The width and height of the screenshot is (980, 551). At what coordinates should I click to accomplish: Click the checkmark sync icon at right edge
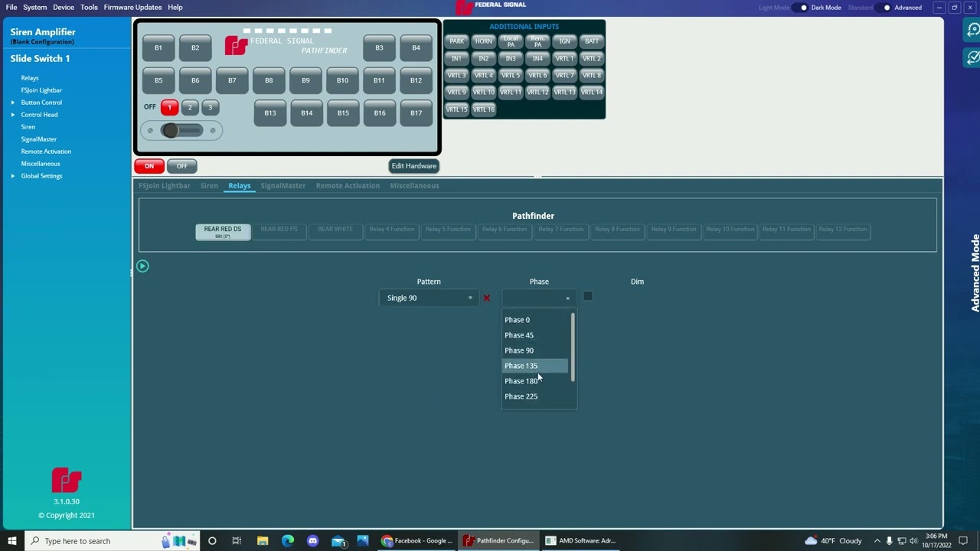(x=972, y=57)
